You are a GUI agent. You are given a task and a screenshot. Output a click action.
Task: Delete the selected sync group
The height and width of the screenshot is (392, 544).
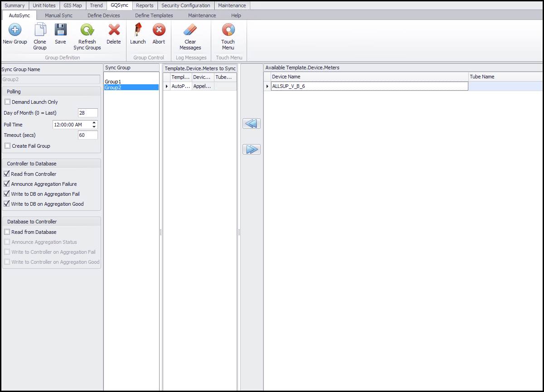click(x=114, y=30)
